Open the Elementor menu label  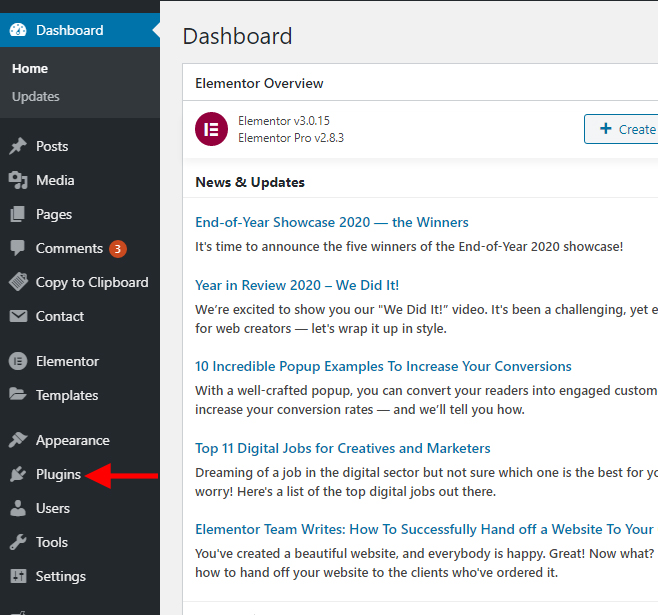[x=67, y=361]
